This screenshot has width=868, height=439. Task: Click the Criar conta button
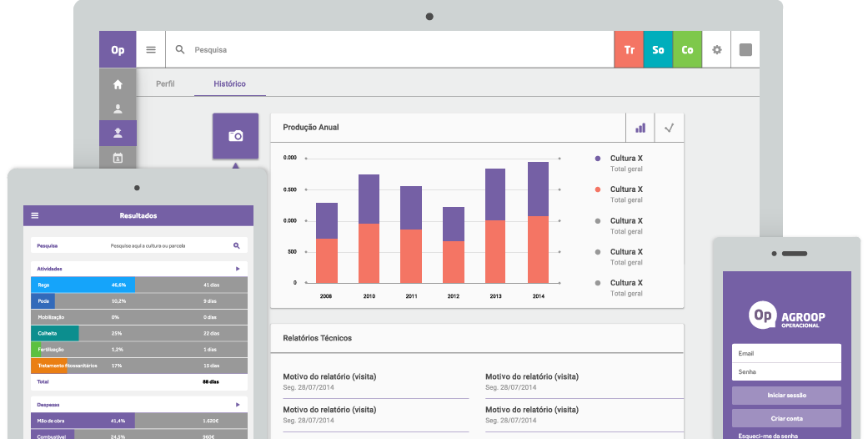786,418
